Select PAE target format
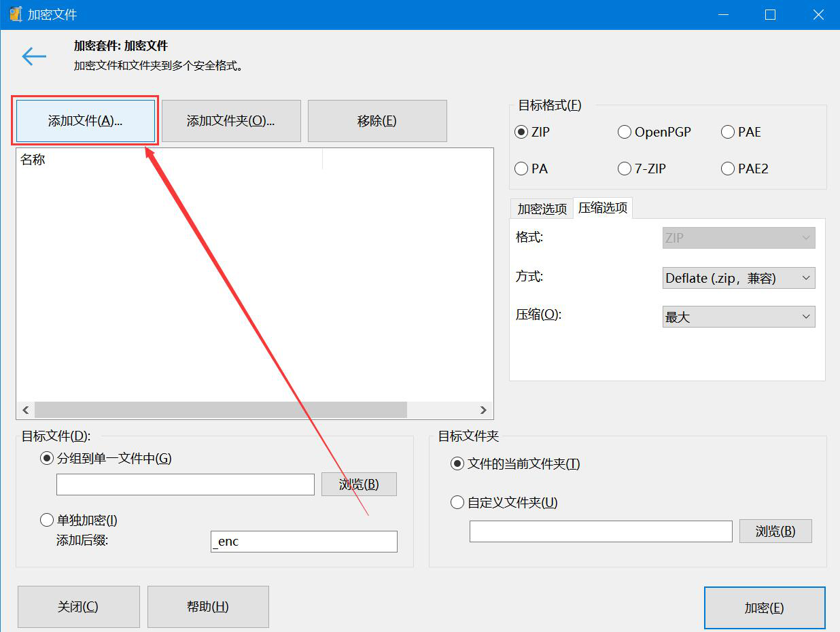 741,132
